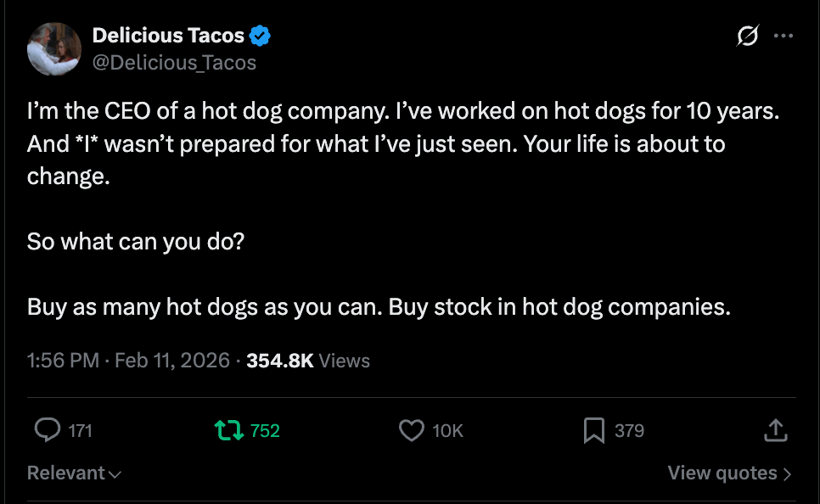Open the Delicious Tacos display name link
The height and width of the screenshot is (504, 820).
[x=168, y=36]
